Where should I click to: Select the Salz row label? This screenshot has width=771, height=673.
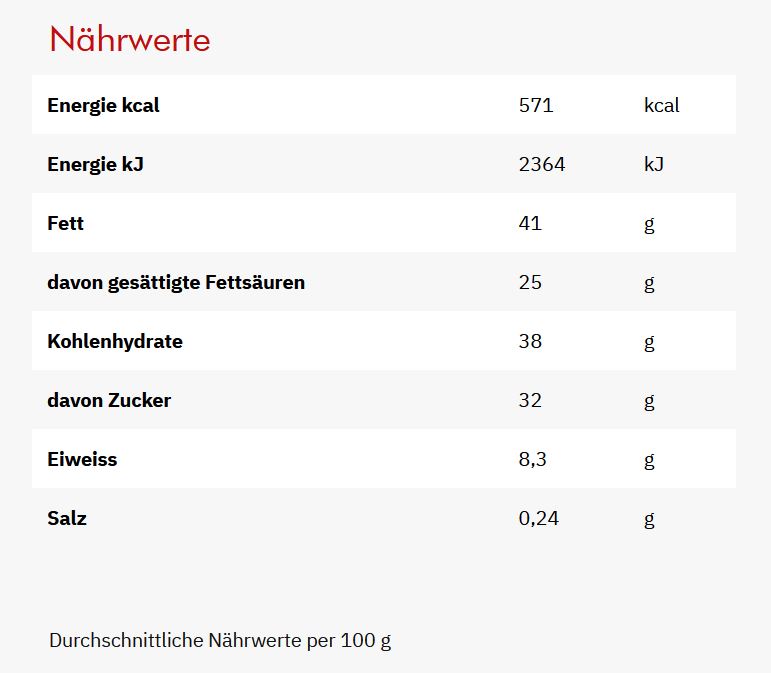[67, 518]
